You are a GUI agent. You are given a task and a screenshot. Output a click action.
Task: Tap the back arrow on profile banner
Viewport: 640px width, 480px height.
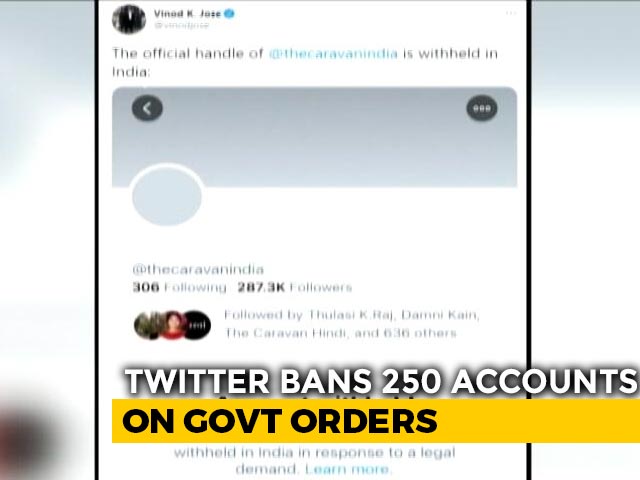click(147, 108)
